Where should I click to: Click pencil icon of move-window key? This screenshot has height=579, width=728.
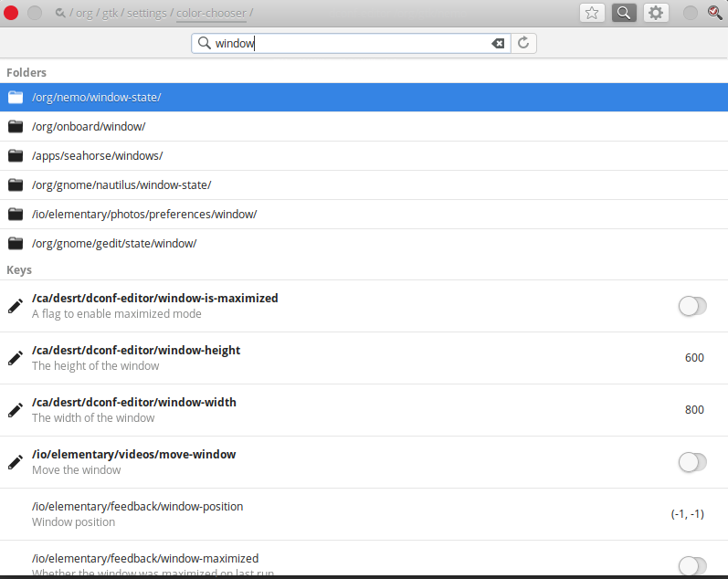(x=16, y=462)
